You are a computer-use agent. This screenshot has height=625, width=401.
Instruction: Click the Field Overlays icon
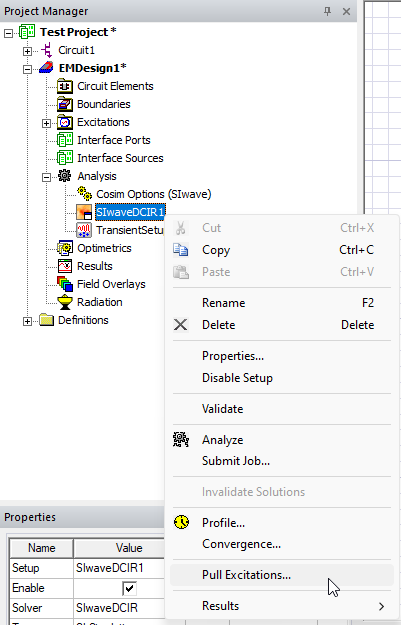65,284
